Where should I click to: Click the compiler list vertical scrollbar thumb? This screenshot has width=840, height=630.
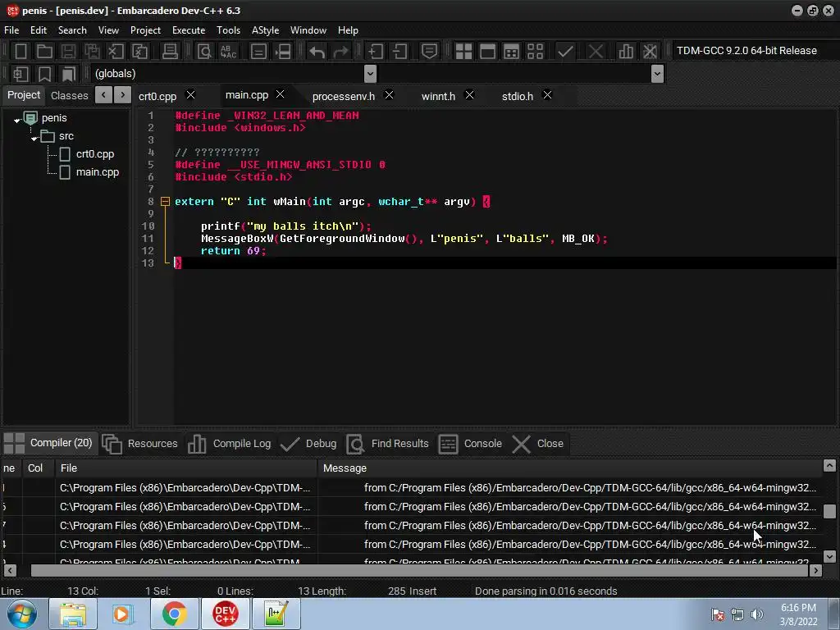[829, 511]
